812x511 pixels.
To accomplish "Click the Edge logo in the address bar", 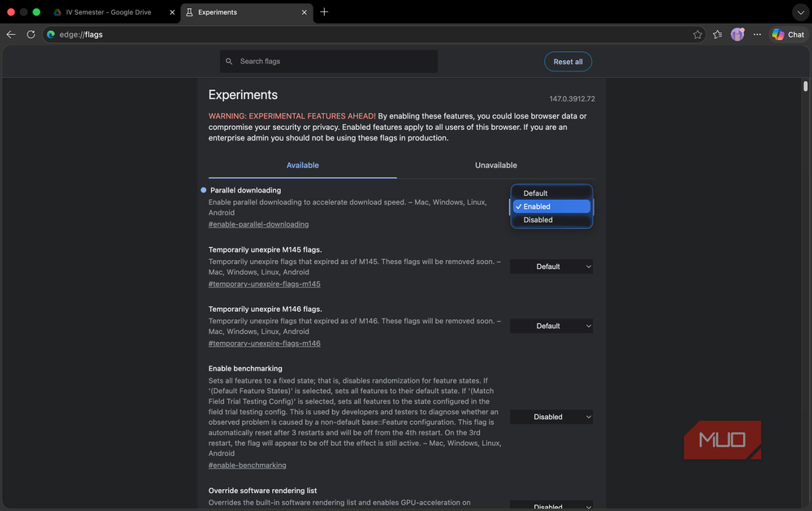I will [50, 35].
